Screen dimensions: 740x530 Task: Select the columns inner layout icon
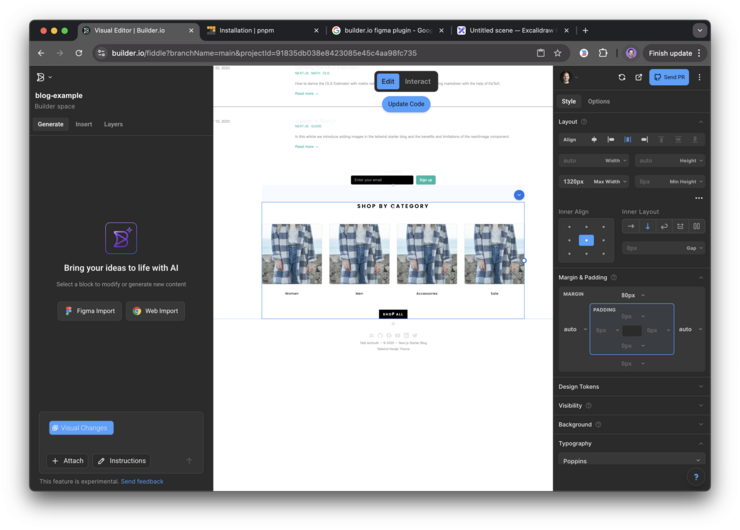pyautogui.click(x=697, y=227)
